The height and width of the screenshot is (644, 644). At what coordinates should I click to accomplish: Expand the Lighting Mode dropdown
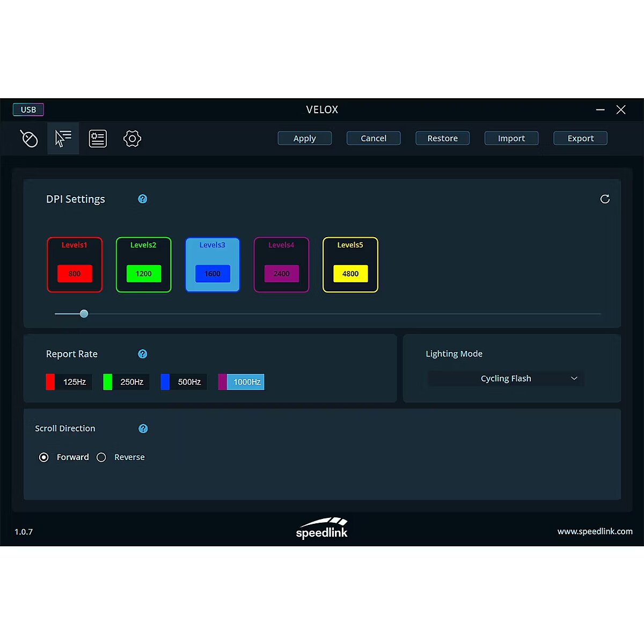506,379
